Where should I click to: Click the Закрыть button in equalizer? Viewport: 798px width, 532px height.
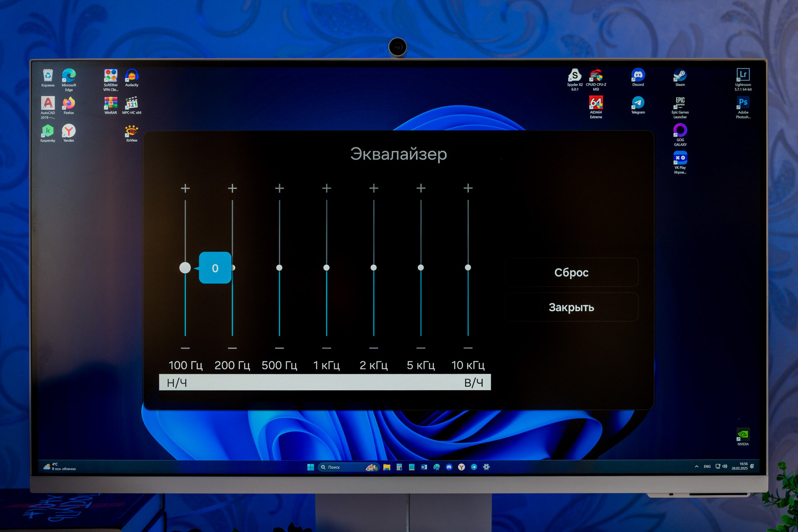click(x=571, y=307)
